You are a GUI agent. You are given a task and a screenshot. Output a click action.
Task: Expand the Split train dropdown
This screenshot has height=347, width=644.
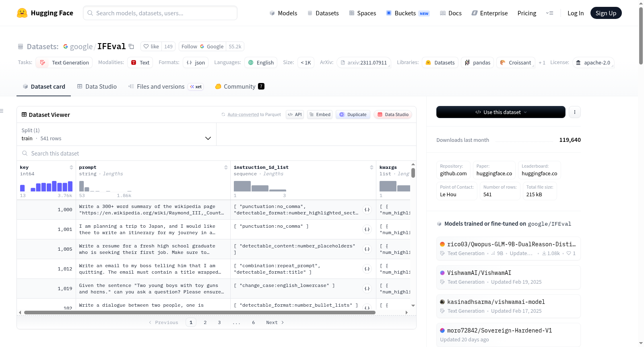pyautogui.click(x=116, y=134)
